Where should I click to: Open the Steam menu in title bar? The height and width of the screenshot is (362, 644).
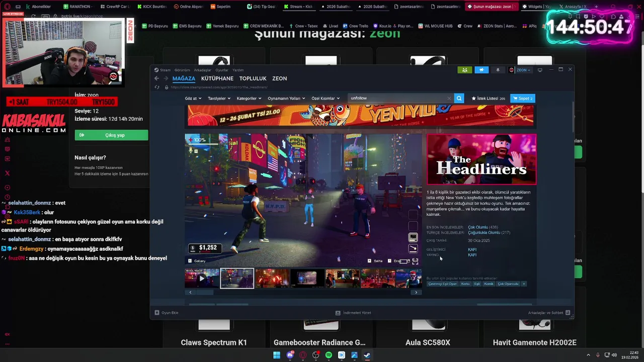click(163, 70)
